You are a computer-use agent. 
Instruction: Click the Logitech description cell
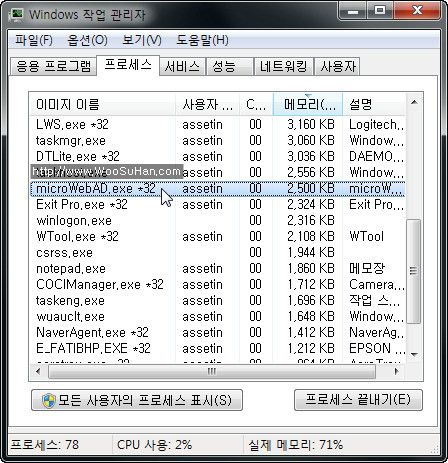pyautogui.click(x=377, y=124)
